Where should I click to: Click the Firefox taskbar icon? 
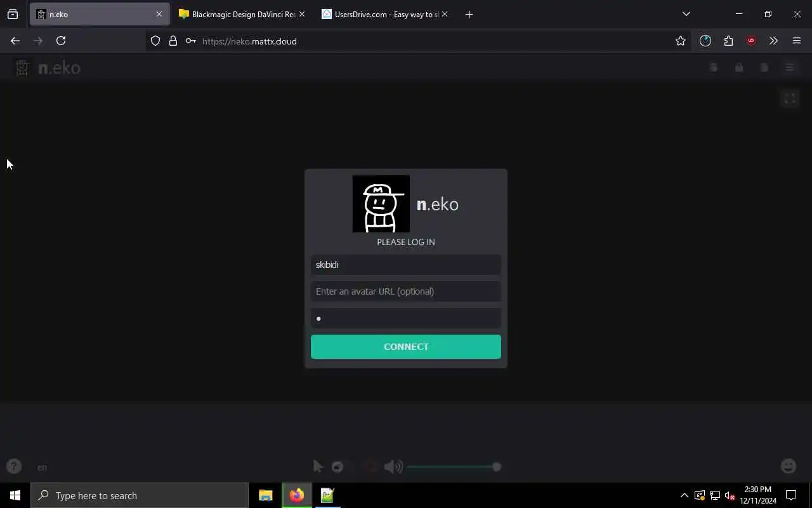click(297, 495)
